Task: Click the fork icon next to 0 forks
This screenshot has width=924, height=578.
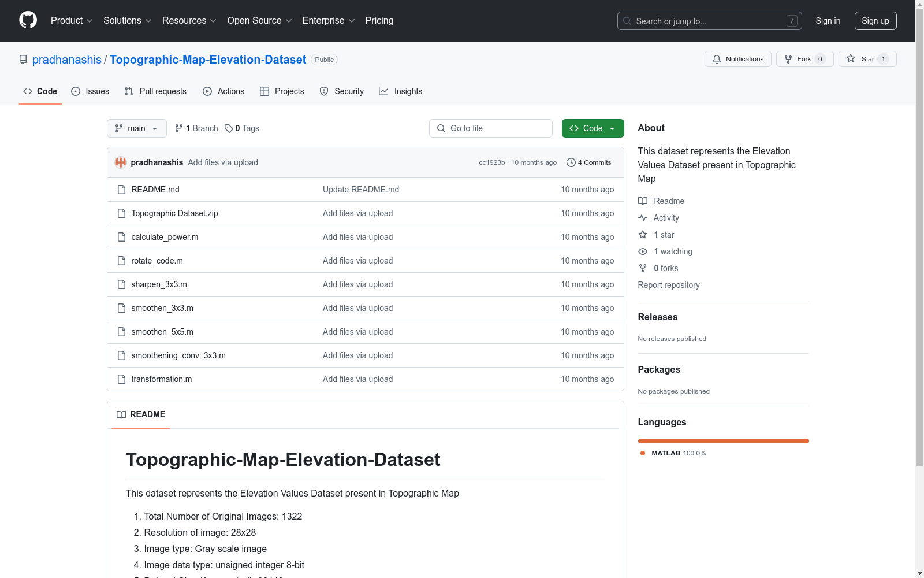Action: coord(643,268)
